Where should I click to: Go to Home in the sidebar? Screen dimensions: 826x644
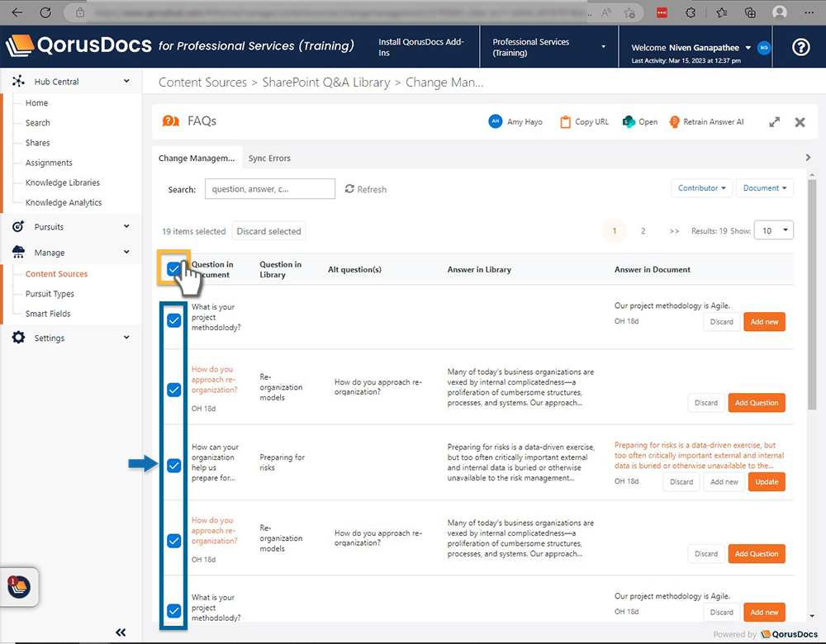37,102
